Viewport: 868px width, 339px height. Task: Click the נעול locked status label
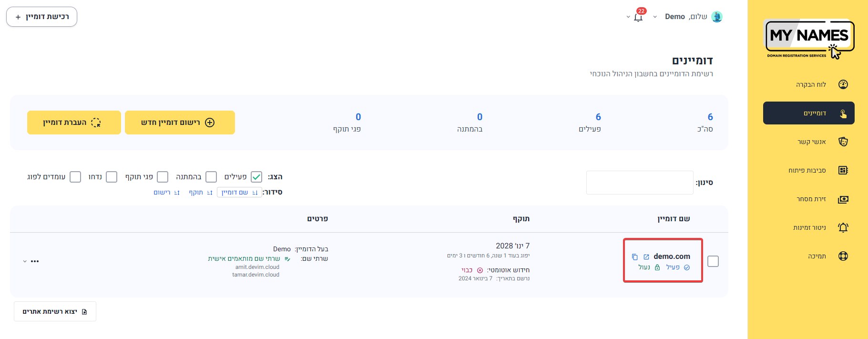pyautogui.click(x=644, y=267)
